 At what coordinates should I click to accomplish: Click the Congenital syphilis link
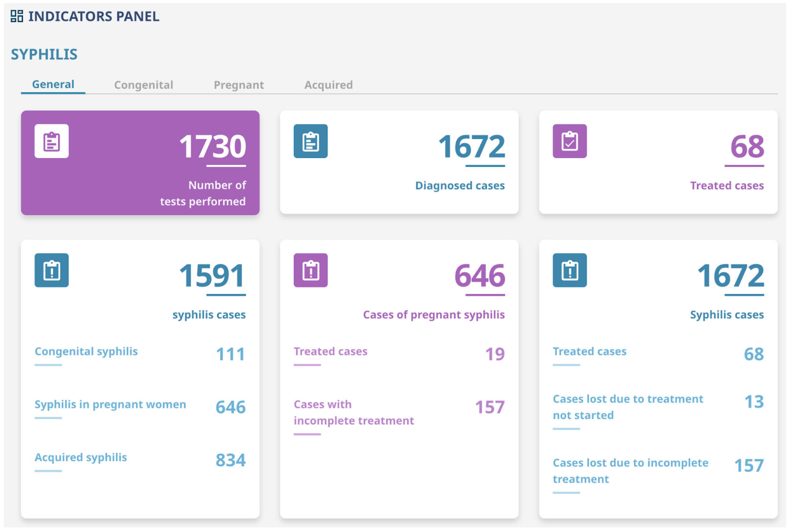pos(86,352)
